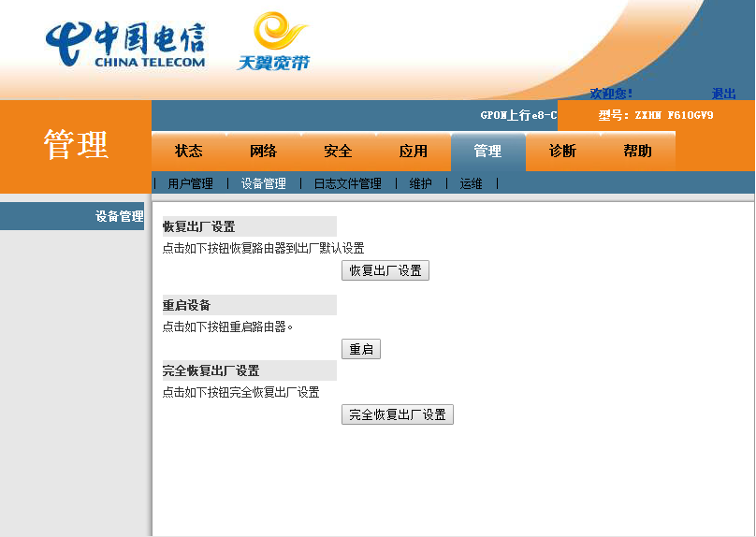Click the 天翼宽带 logo
This screenshot has width=756, height=537.
click(273, 42)
